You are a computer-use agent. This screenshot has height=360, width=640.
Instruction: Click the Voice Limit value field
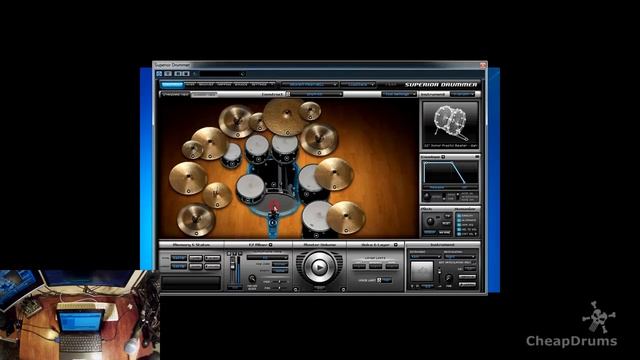click(x=386, y=280)
